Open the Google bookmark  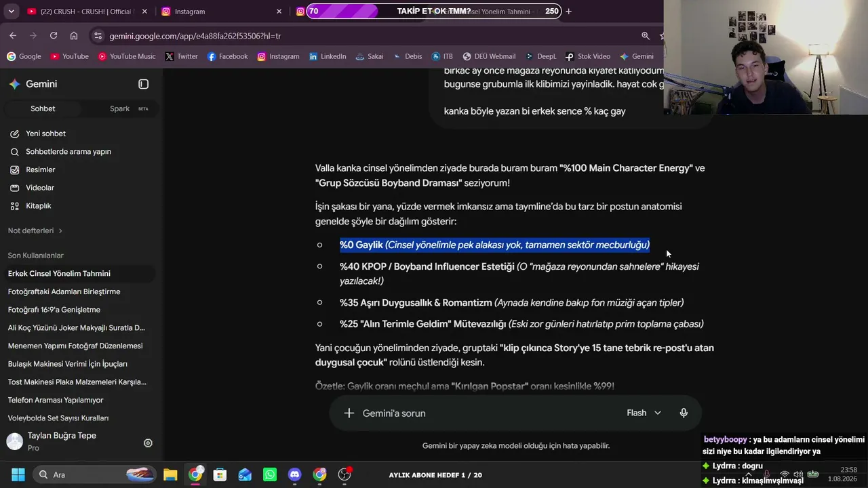tap(24, 56)
